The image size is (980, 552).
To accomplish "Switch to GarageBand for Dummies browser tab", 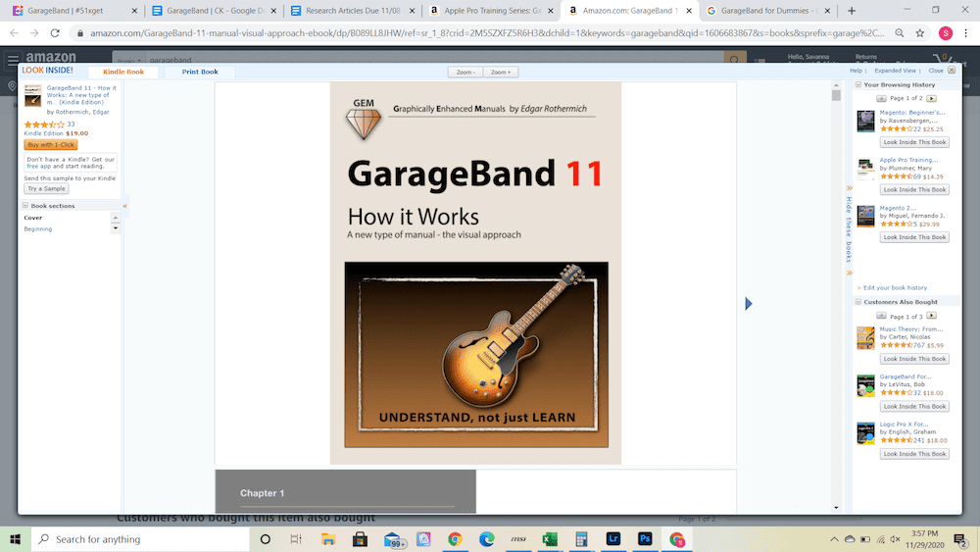I will coord(768,11).
